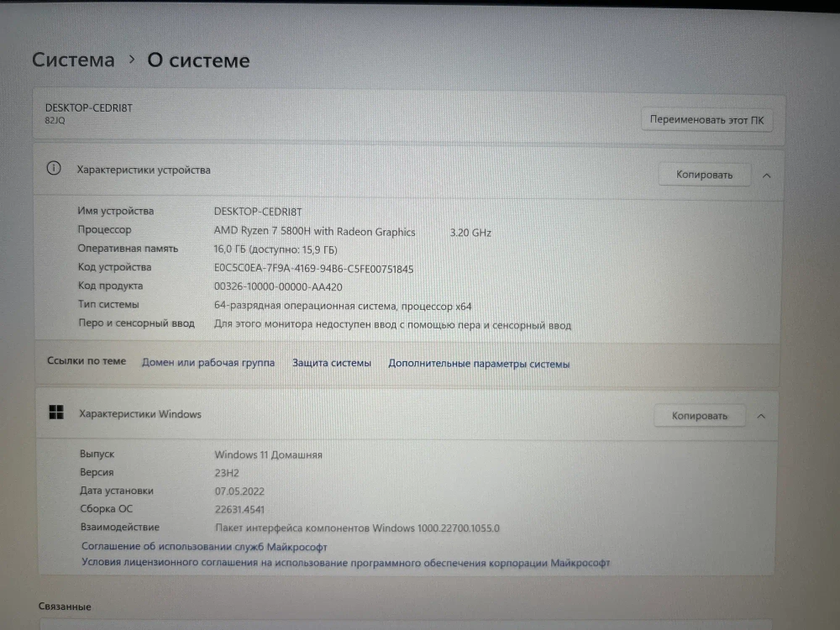
Task: Open Дополнительные параметры системы
Action: pyautogui.click(x=479, y=363)
